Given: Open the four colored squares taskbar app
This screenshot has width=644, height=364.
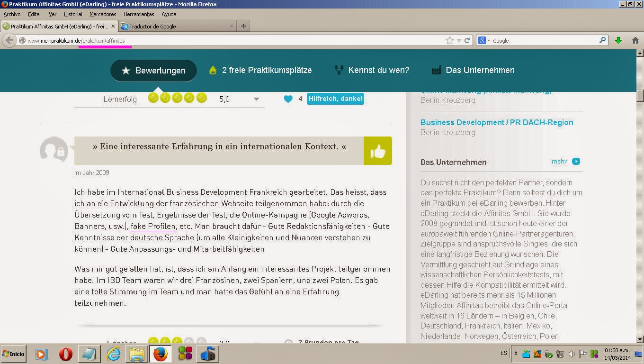Looking at the screenshot, I should click(x=184, y=354).
